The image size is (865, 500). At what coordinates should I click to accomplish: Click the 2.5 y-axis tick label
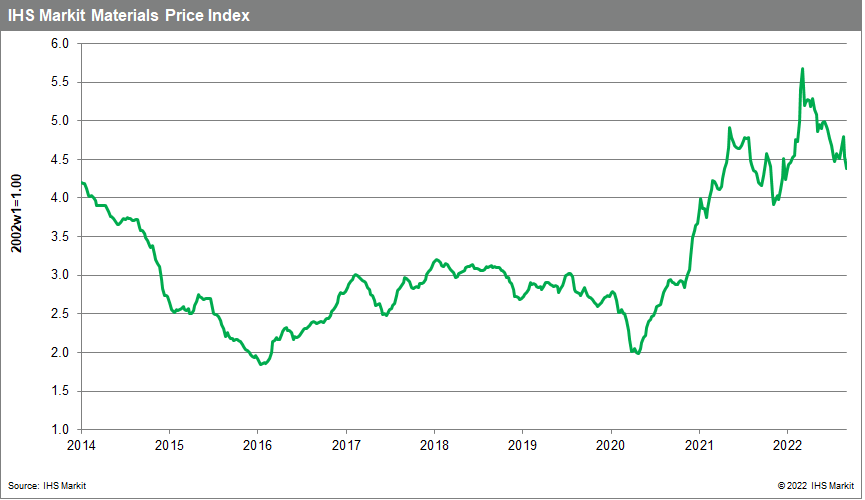tap(59, 314)
